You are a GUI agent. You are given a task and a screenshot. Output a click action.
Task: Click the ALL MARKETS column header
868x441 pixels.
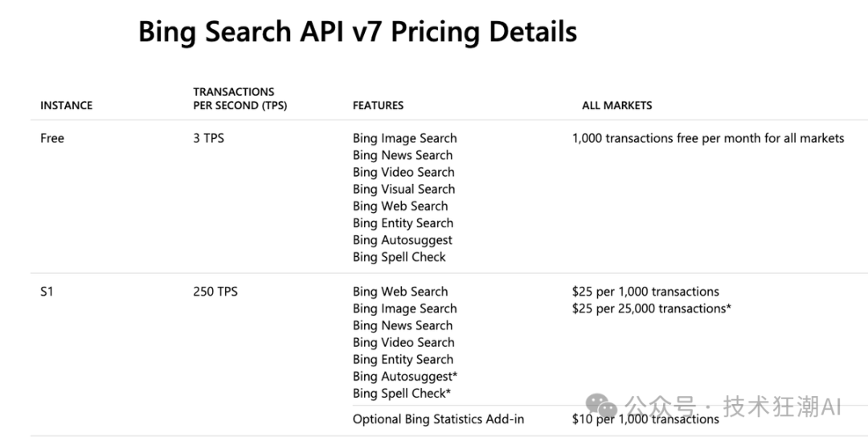coord(616,105)
